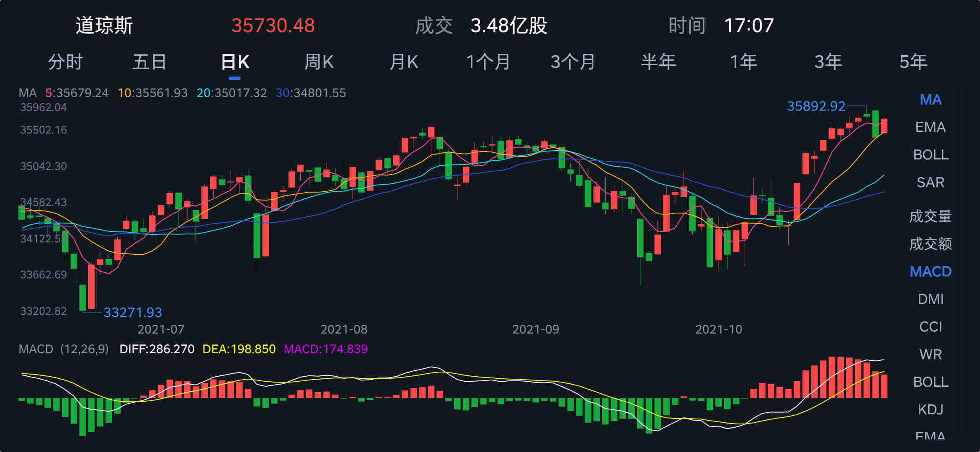Click the 2021-07 date axis label
This screenshot has height=452, width=980.
[x=161, y=329]
